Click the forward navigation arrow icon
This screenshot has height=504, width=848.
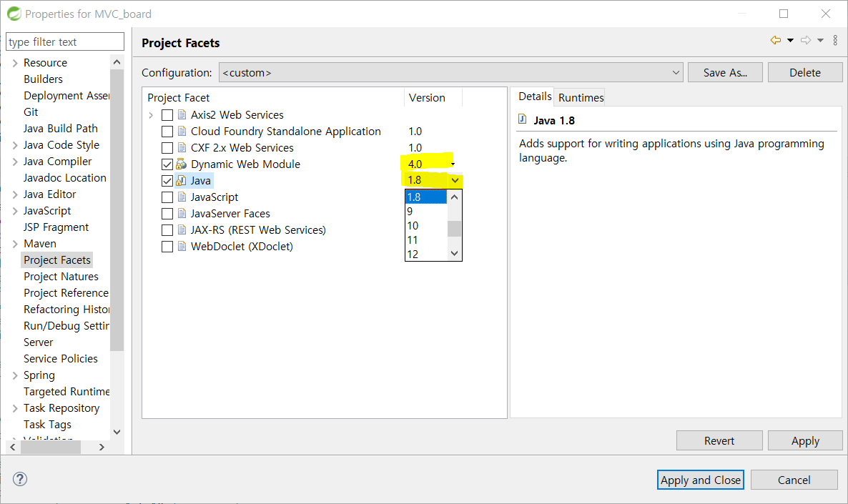pos(806,40)
